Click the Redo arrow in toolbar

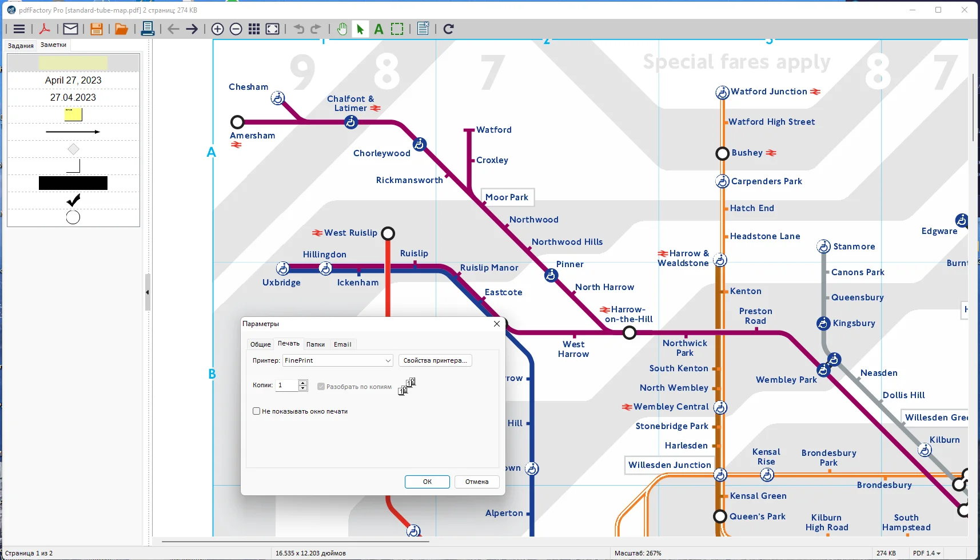click(316, 29)
